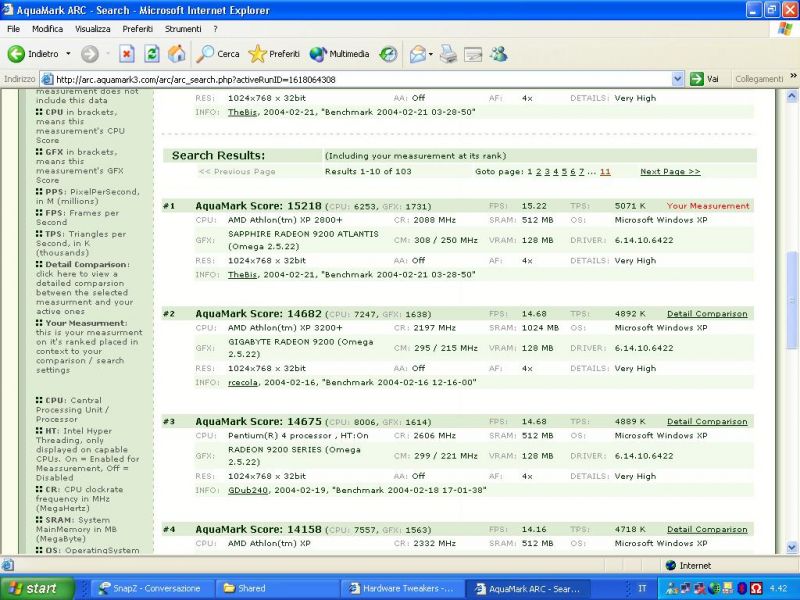Open the Windows start menu

[36, 588]
